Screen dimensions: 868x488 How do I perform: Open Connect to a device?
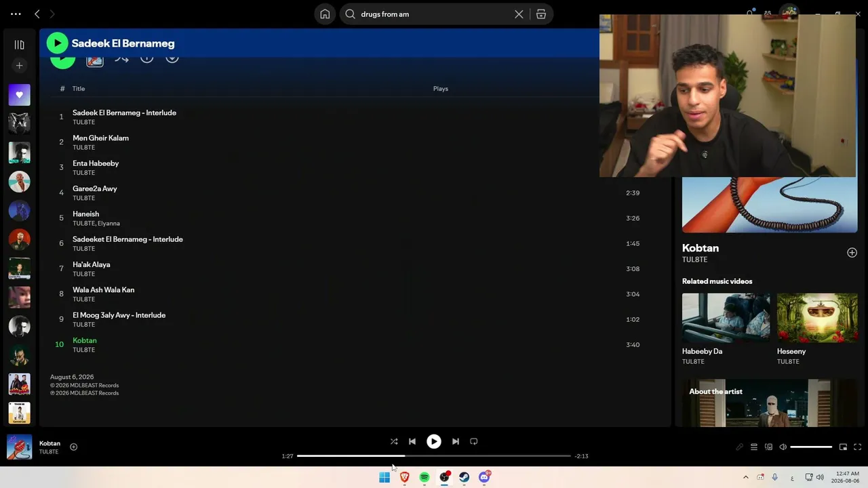coord(768,447)
